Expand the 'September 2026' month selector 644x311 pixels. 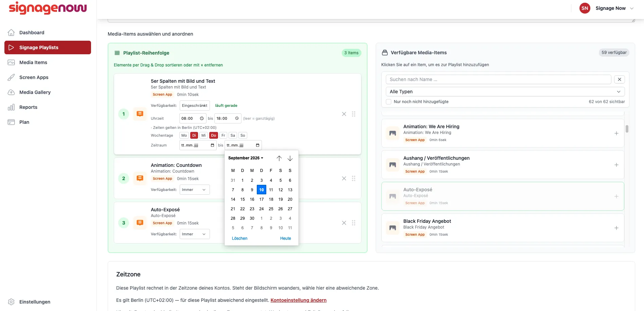pos(246,158)
